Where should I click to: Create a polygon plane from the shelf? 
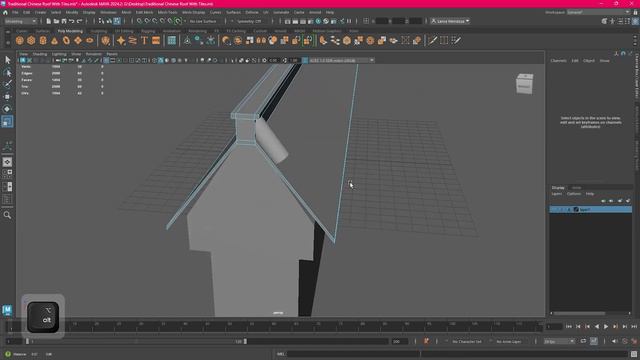(x=78, y=40)
